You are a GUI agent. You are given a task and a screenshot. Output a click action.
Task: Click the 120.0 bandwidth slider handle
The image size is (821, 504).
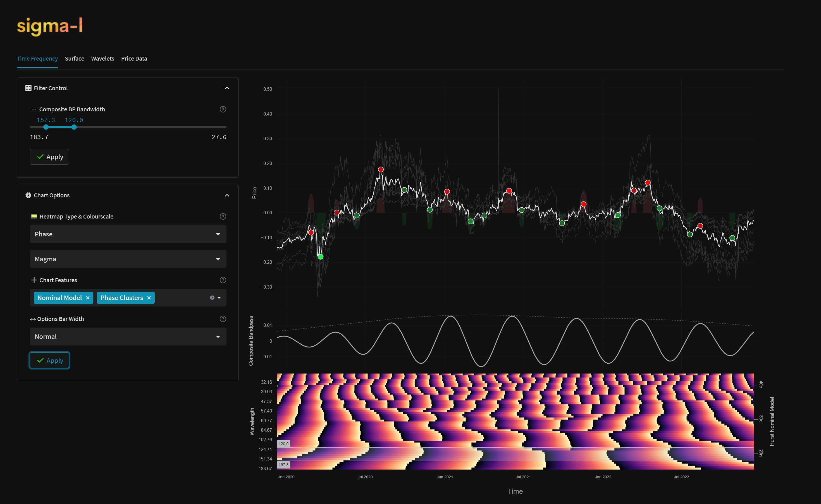pos(74,127)
